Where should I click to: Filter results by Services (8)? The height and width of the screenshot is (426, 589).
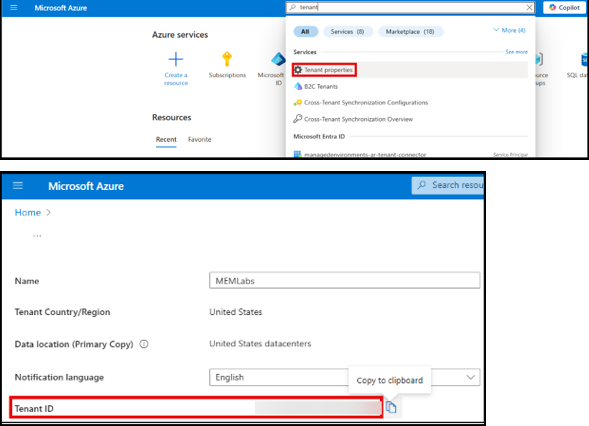point(347,32)
